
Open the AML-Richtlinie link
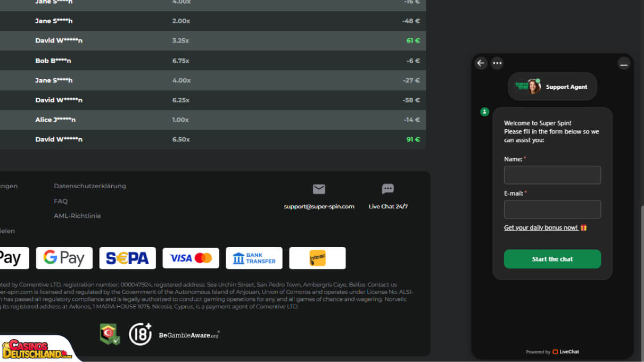pyautogui.click(x=77, y=216)
